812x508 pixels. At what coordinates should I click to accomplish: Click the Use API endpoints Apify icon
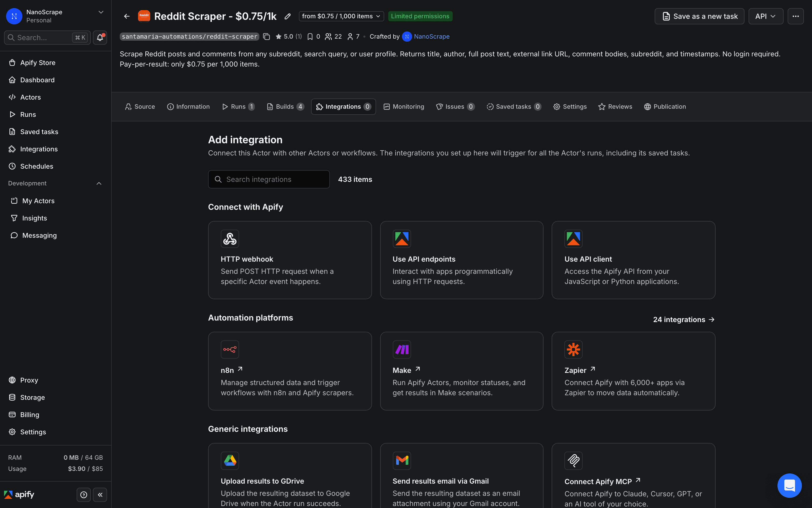(402, 239)
